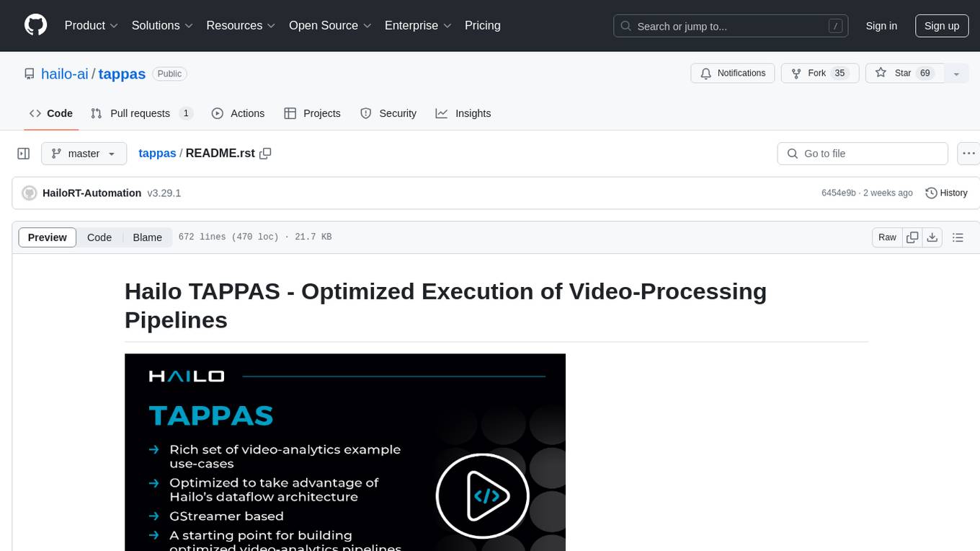The image size is (980, 551).
Task: Click the Search or jump to field
Action: point(730,26)
